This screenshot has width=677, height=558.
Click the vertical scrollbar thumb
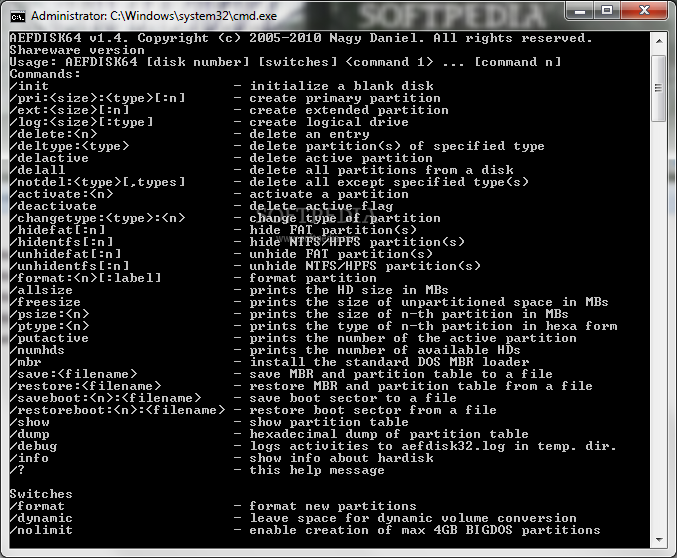tap(659, 89)
